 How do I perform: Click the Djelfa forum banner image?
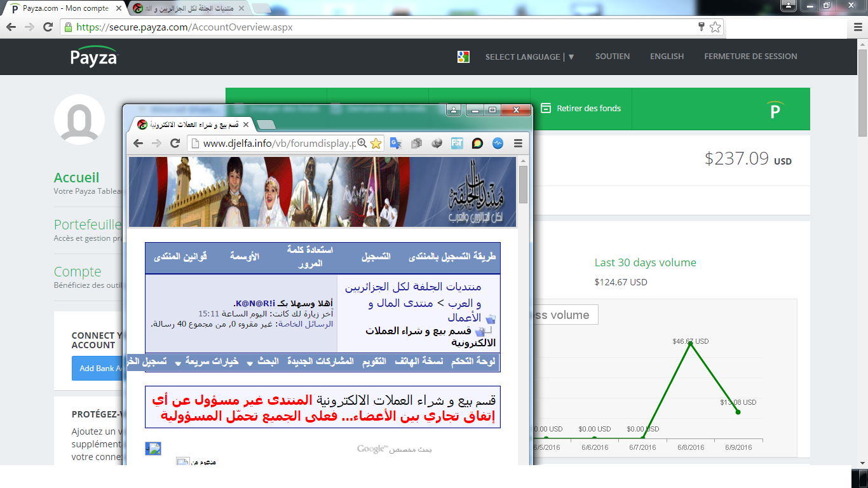point(323,192)
